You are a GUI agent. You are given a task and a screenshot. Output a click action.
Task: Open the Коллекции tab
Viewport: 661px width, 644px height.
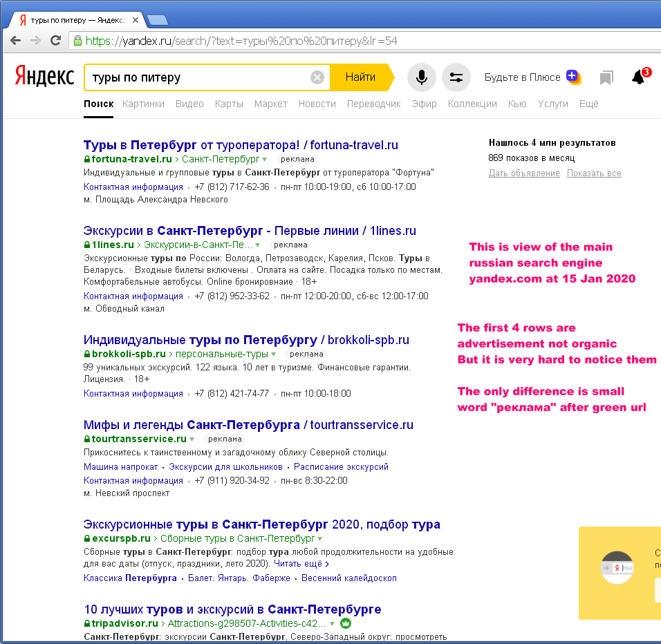click(x=472, y=104)
